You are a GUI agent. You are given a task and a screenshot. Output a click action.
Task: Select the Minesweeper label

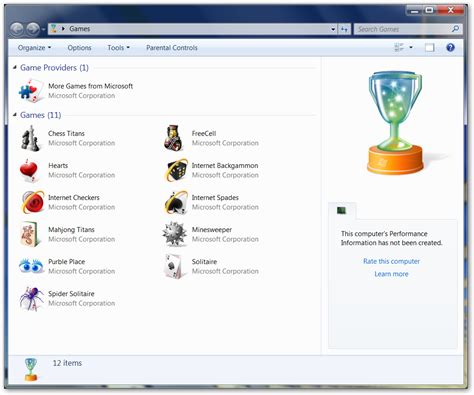click(212, 229)
